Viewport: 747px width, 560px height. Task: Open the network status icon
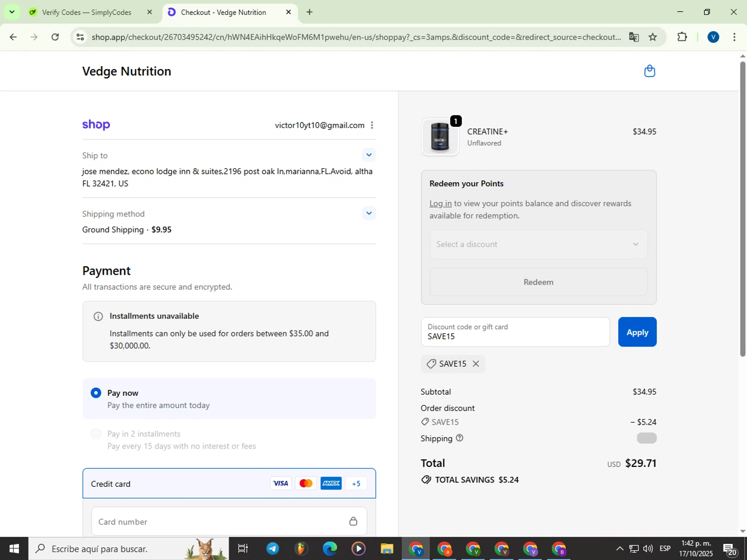(x=633, y=549)
